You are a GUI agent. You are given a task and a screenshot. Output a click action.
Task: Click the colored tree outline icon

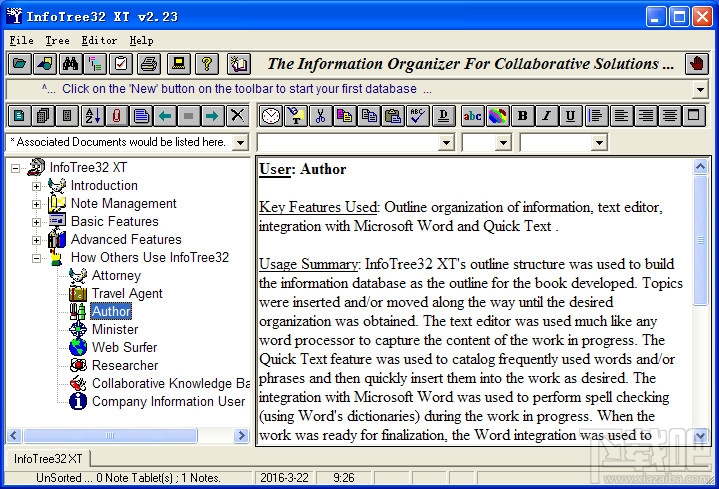[95, 64]
